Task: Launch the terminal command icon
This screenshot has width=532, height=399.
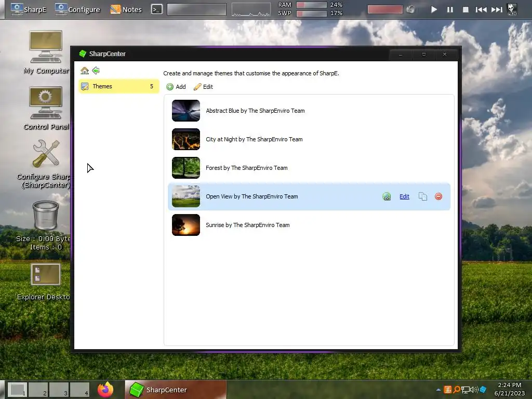Action: [156, 9]
